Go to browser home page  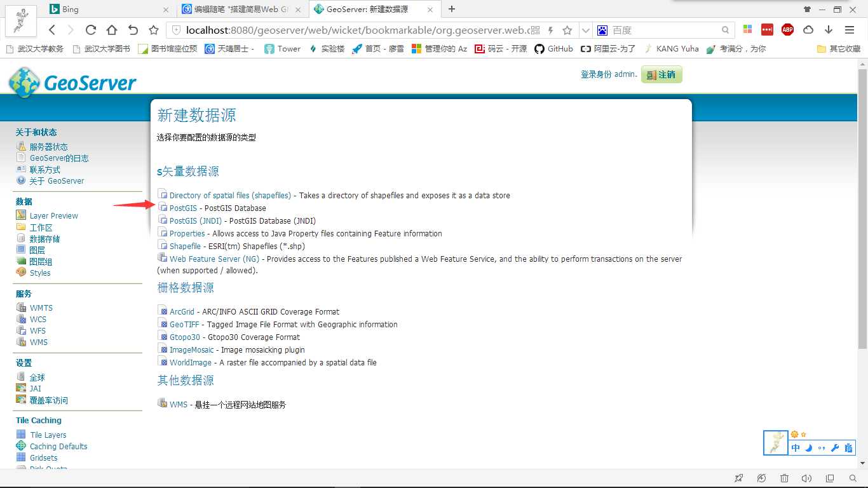pyautogui.click(x=112, y=30)
